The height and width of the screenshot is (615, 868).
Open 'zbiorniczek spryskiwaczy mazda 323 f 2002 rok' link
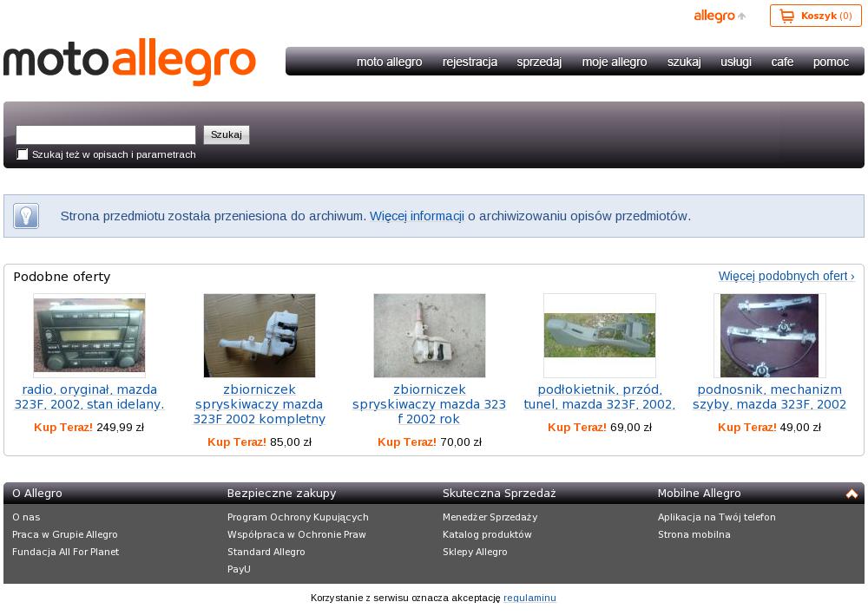429,404
